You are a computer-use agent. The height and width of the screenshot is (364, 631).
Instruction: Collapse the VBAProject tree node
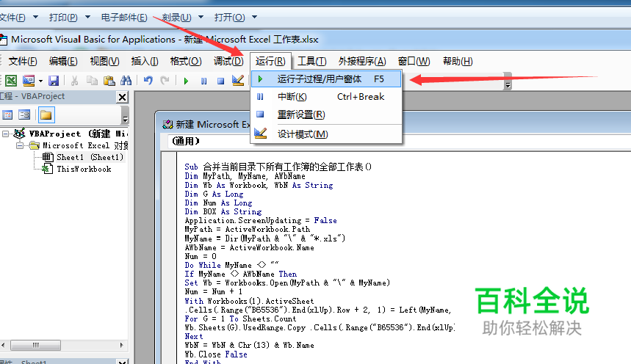[5, 134]
